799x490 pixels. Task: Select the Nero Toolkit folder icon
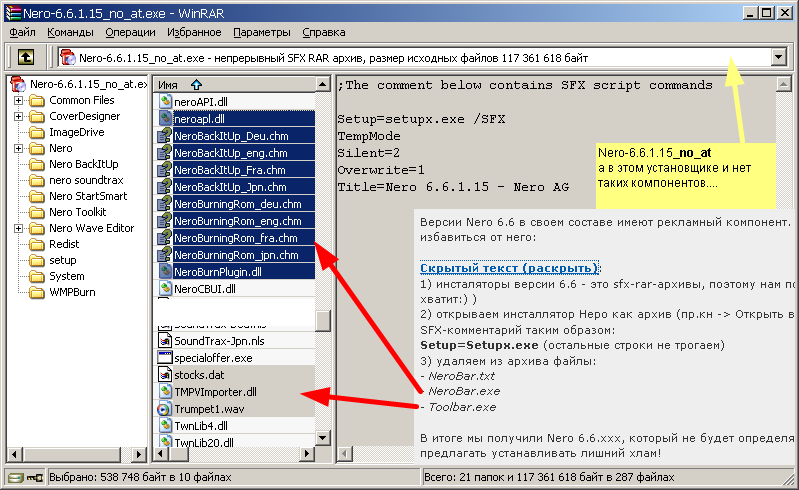click(37, 212)
